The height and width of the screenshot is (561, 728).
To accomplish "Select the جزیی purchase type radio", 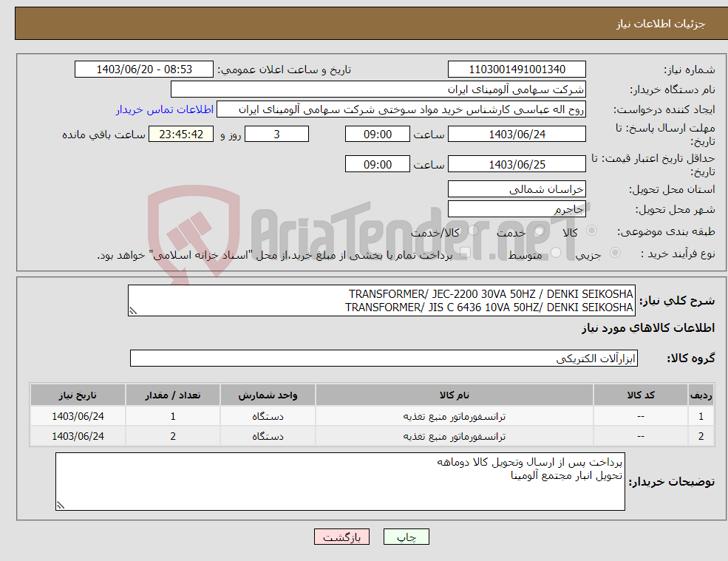I will pos(615,253).
